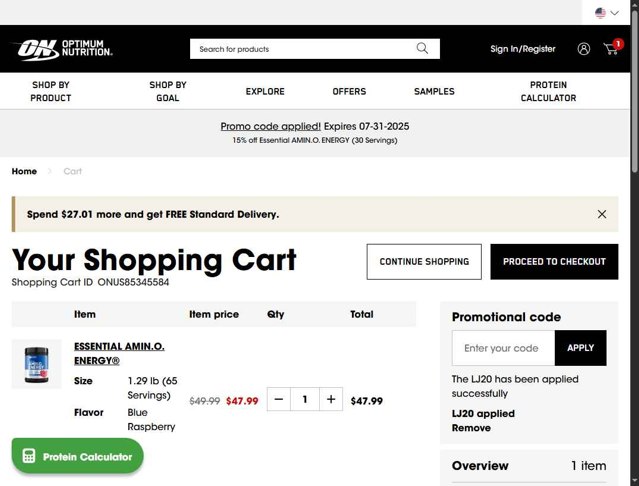The height and width of the screenshot is (486, 639).
Task: Expand the Shop By Product menu
Action: (x=51, y=91)
